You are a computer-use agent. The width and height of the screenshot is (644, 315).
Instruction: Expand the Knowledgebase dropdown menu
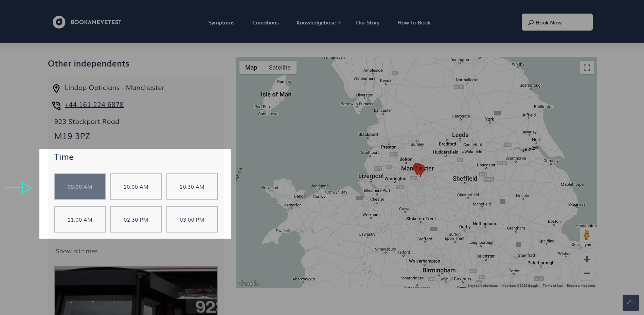[319, 23]
